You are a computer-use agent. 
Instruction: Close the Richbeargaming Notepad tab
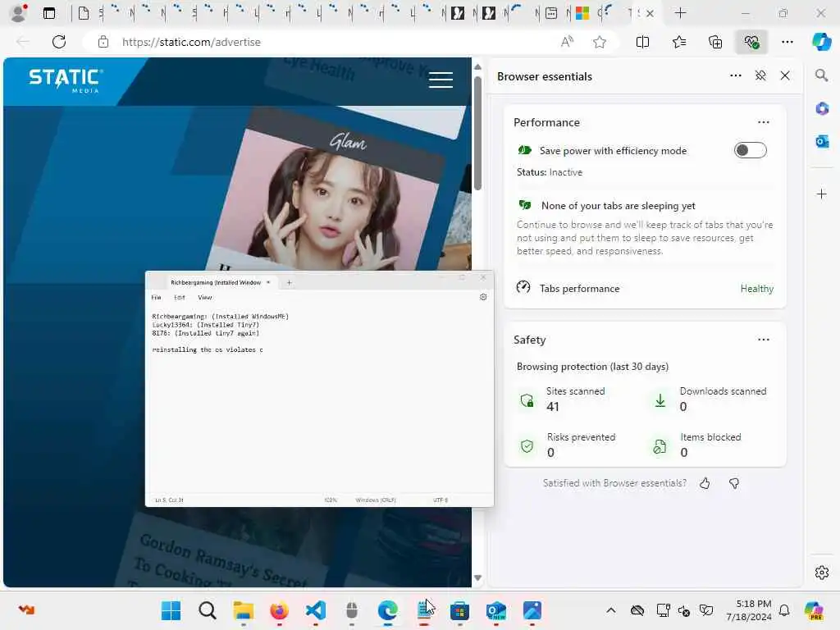coord(268,282)
